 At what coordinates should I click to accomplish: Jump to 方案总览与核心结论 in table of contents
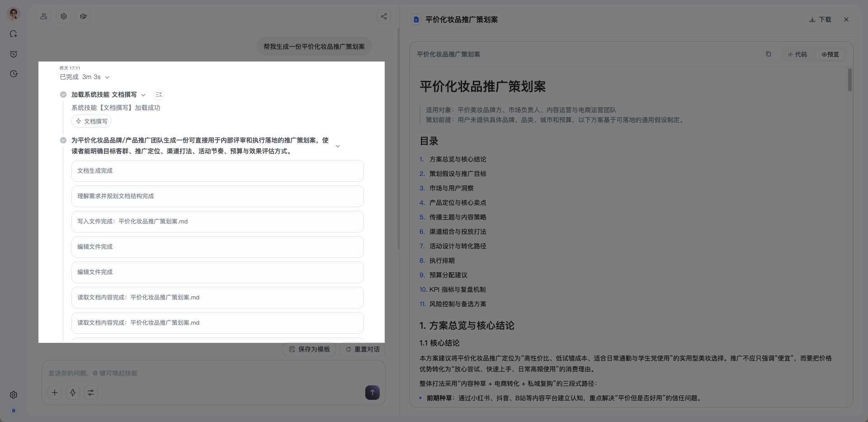(x=458, y=159)
